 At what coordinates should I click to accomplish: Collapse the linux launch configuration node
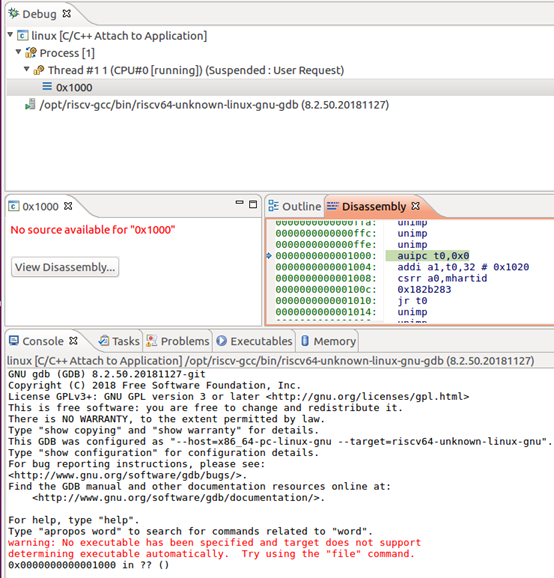click(x=10, y=35)
